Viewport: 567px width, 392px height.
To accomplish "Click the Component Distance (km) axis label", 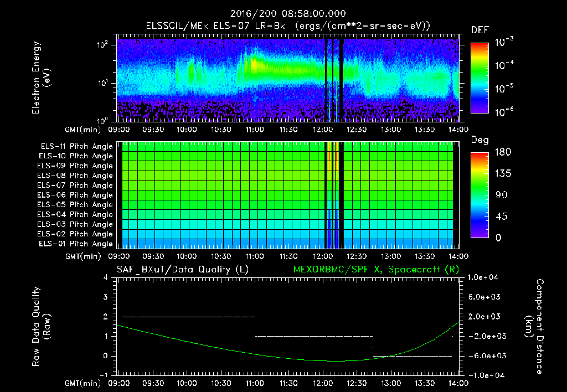I will click(534, 326).
